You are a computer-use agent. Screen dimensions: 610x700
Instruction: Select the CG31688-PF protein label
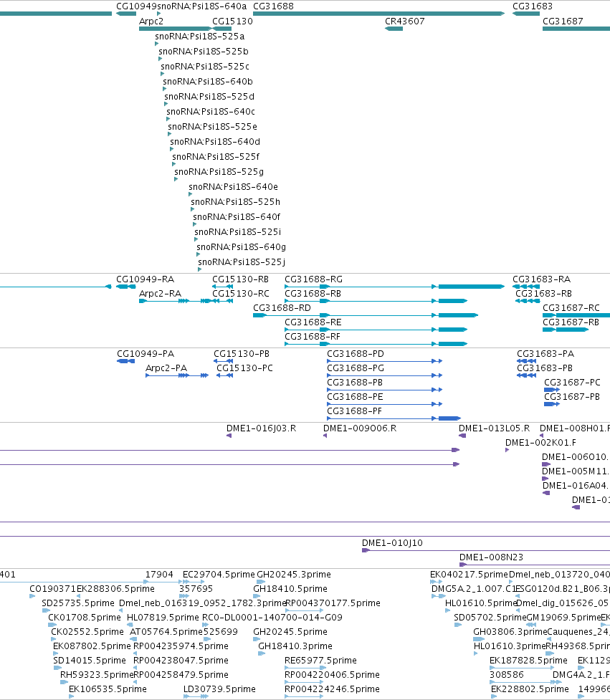point(355,411)
